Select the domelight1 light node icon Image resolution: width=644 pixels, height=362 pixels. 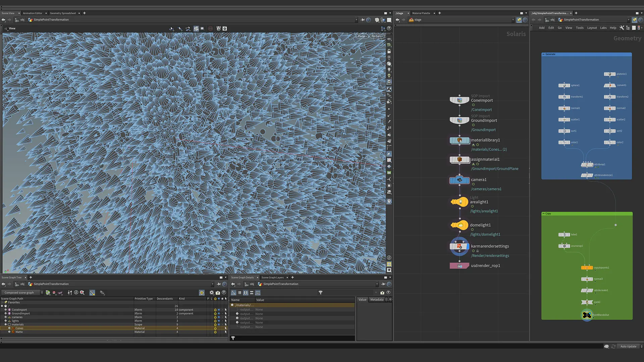click(460, 225)
